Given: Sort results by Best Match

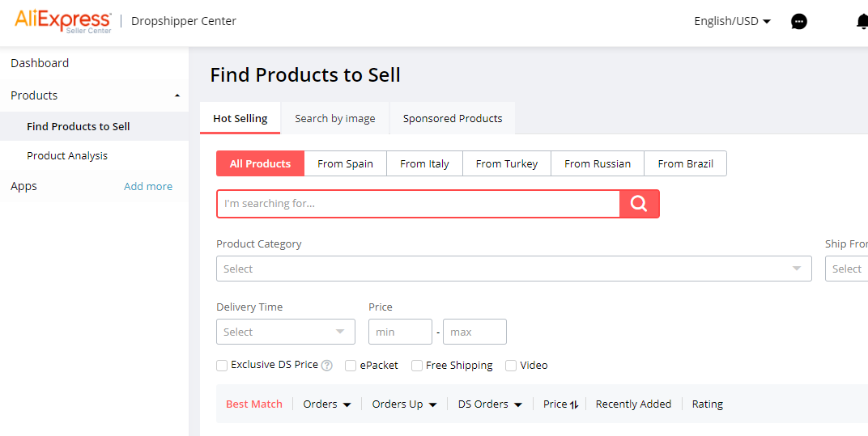Looking at the screenshot, I should point(254,404).
